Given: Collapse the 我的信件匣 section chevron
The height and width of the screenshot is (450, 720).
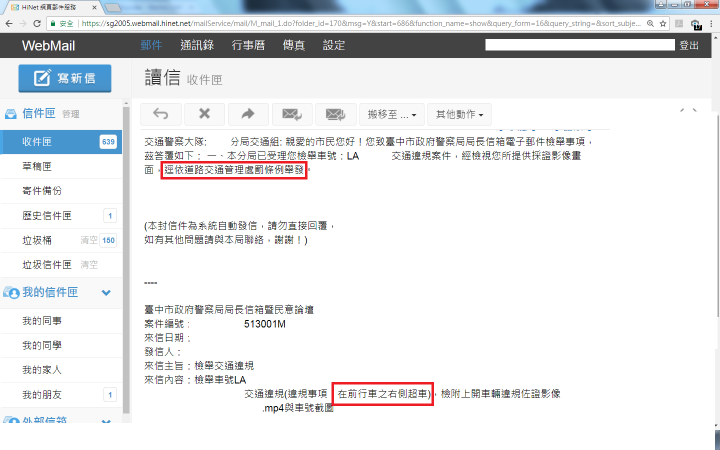Looking at the screenshot, I should coord(106,292).
